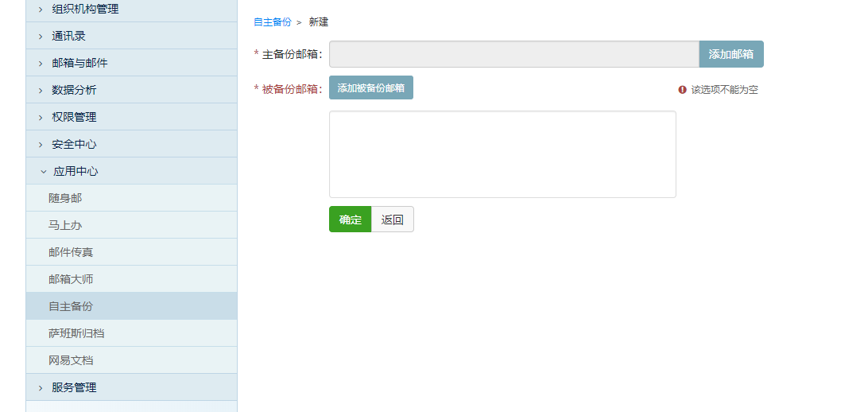Image resolution: width=868 pixels, height=412 pixels.
Task: Open 马上办 in the sidebar
Action: [65, 225]
